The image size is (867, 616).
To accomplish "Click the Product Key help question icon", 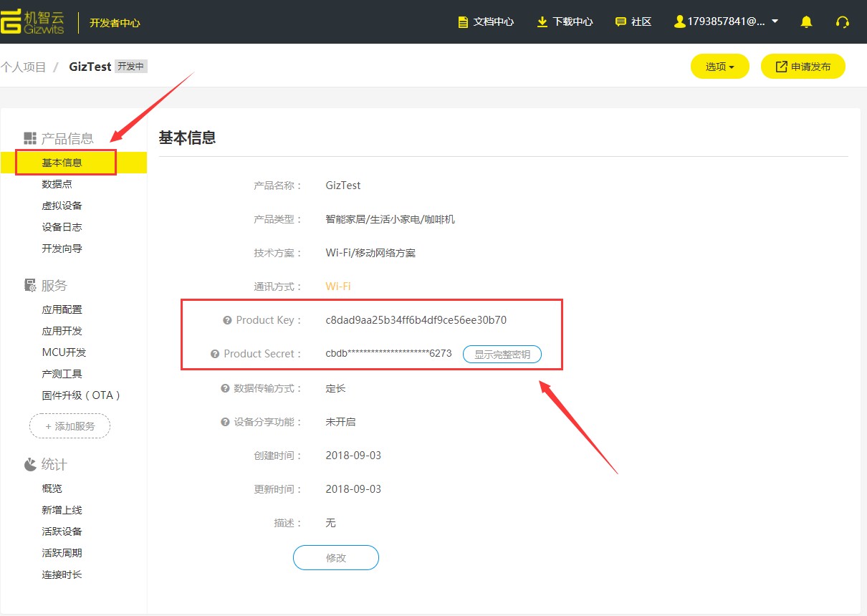I will (x=227, y=320).
